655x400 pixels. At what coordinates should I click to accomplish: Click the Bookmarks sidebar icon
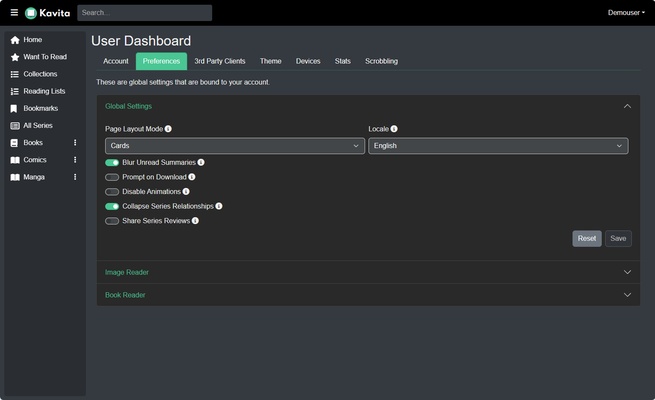[14, 108]
